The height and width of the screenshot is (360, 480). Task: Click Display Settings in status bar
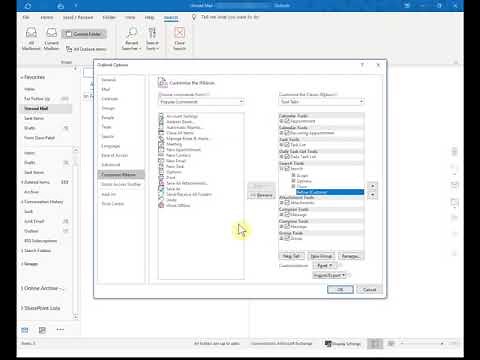[343, 343]
